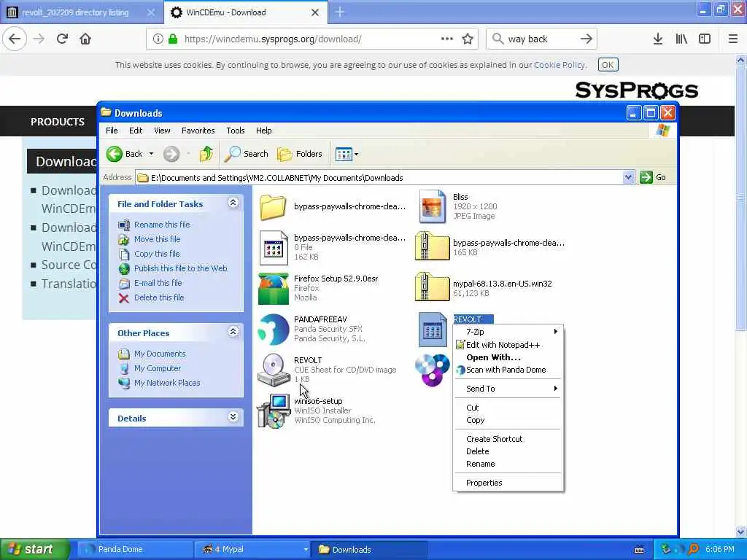Choose Cut from the context menu
The width and height of the screenshot is (747, 560).
(x=508, y=408)
